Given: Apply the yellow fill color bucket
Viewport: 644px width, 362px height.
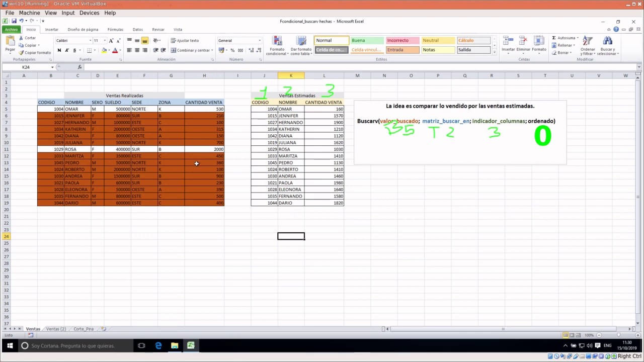Looking at the screenshot, I should pos(104,50).
